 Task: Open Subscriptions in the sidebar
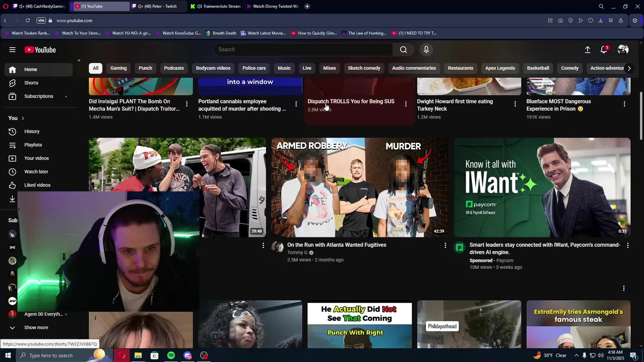[x=38, y=96]
